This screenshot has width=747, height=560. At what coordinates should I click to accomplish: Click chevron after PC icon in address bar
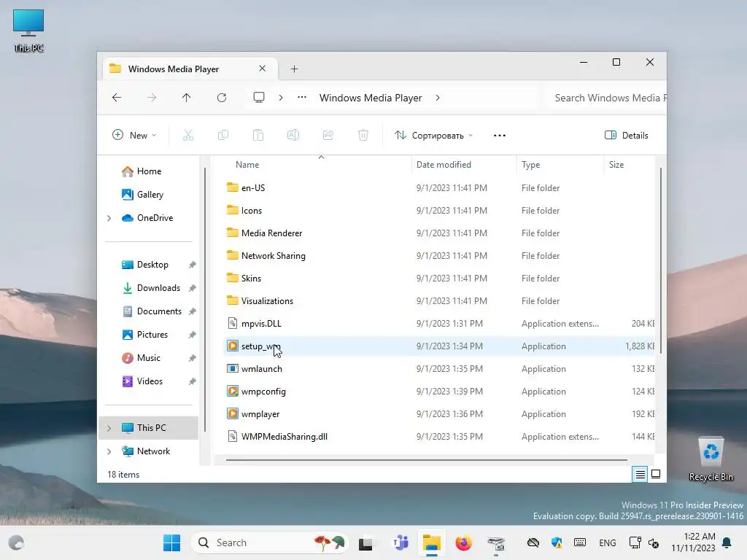click(281, 98)
